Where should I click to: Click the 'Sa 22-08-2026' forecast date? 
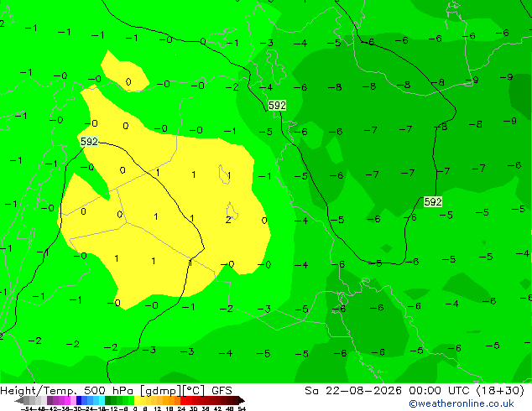pos(353,391)
